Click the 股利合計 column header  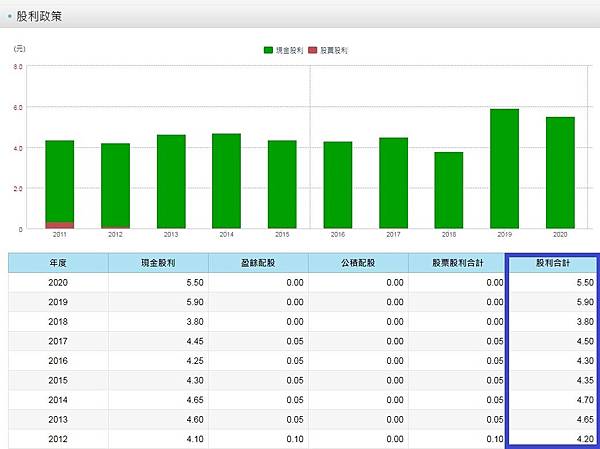click(x=553, y=263)
